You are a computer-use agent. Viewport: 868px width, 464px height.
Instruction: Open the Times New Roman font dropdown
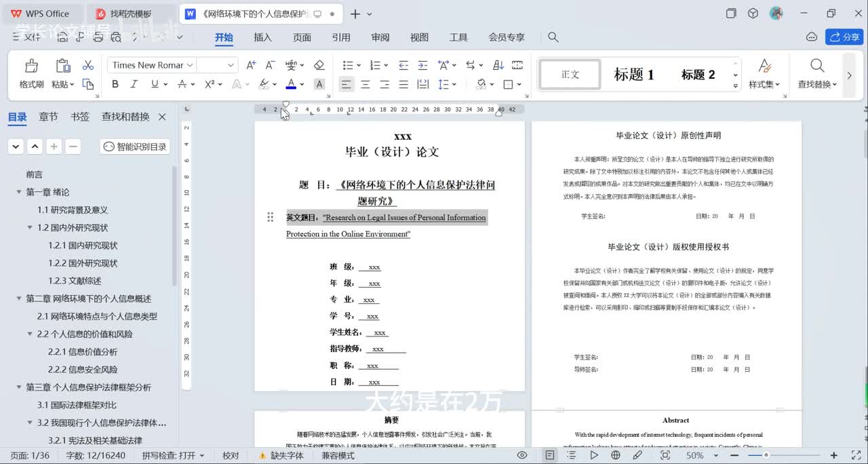pos(190,65)
